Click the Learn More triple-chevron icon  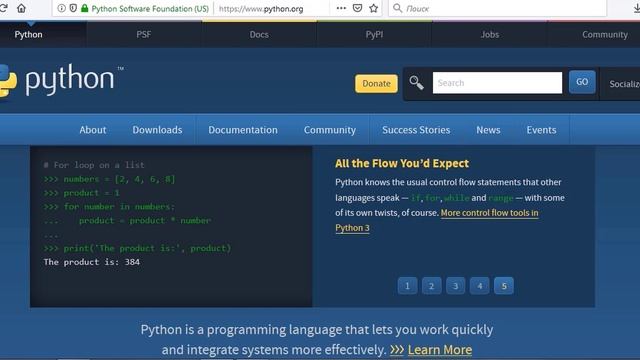point(397,350)
